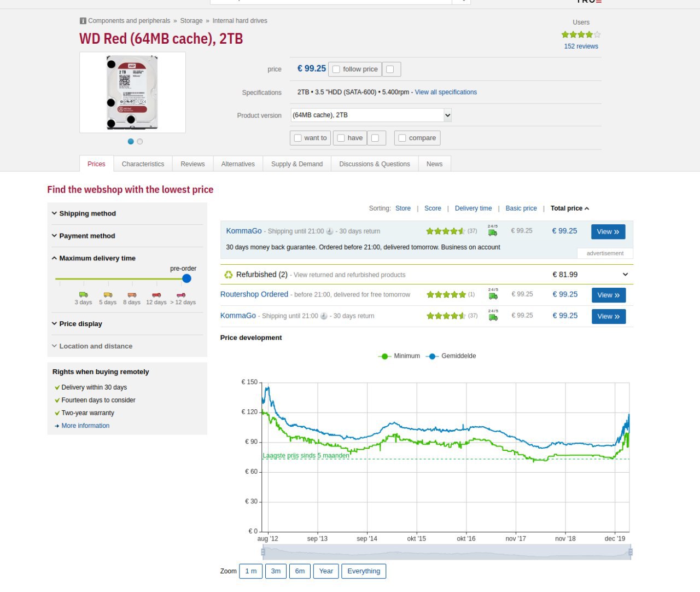Click the user star rating above 152 reviews
The width and height of the screenshot is (700, 592).
pos(581,34)
